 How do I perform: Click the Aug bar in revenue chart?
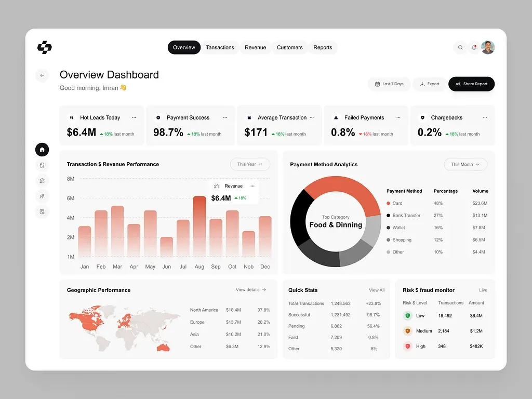tap(199, 226)
